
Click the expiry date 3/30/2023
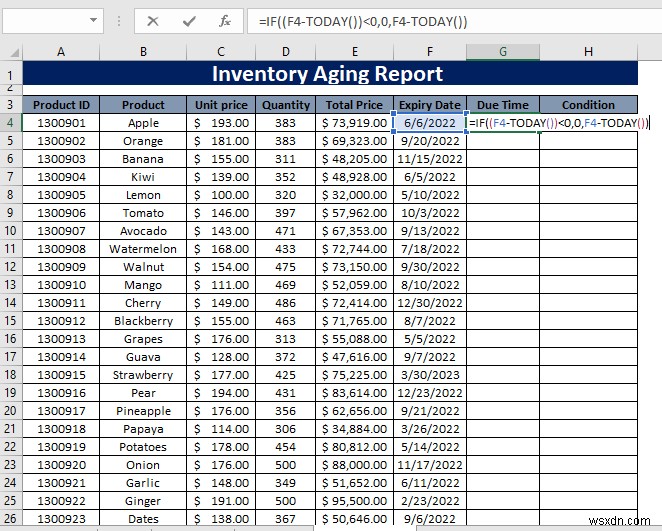pos(430,375)
